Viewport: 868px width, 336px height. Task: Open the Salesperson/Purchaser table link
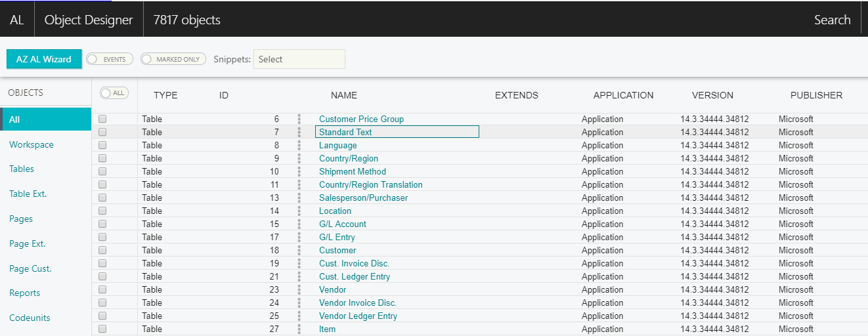point(363,198)
